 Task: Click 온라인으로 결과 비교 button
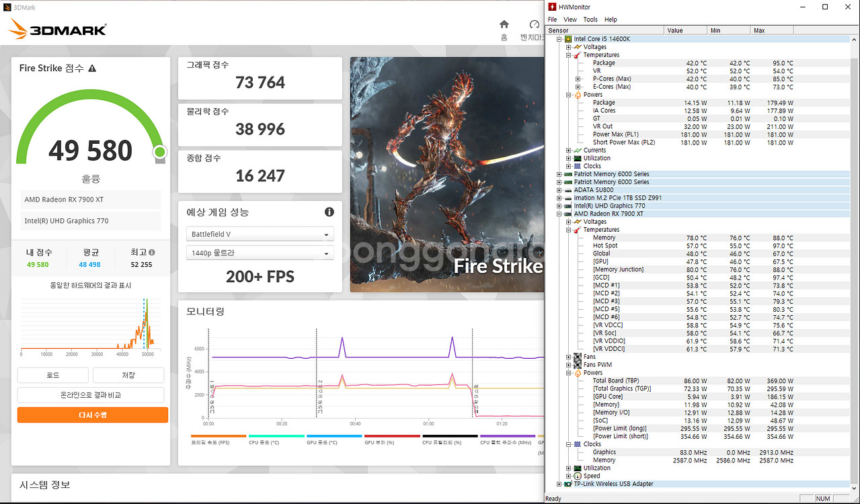(x=91, y=395)
